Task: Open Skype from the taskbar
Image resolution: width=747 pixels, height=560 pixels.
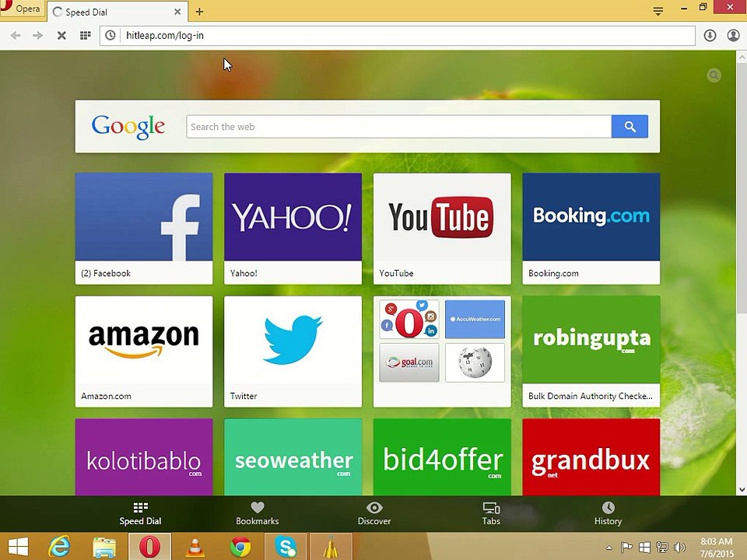Action: tap(286, 546)
